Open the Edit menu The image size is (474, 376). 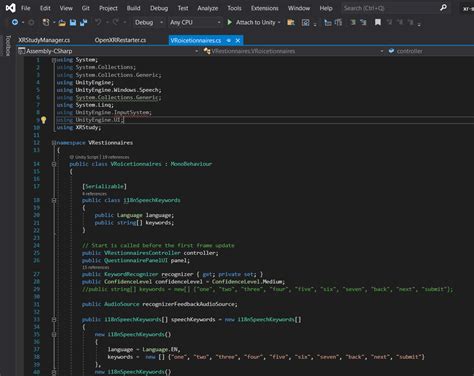(x=45, y=8)
